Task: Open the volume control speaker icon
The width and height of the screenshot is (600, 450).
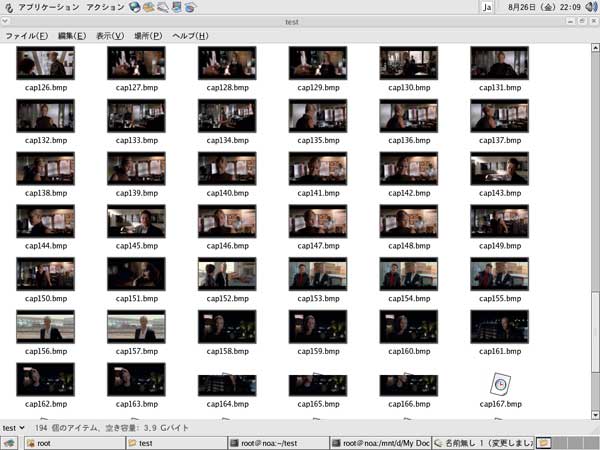Action: pos(591,7)
